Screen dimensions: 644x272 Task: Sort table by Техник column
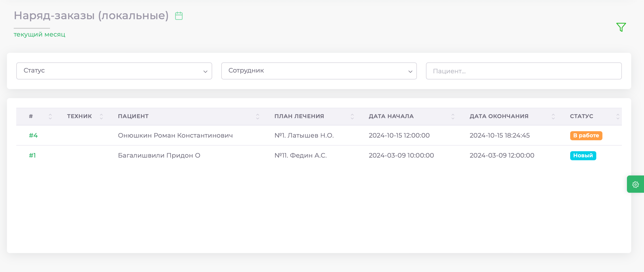pyautogui.click(x=101, y=116)
